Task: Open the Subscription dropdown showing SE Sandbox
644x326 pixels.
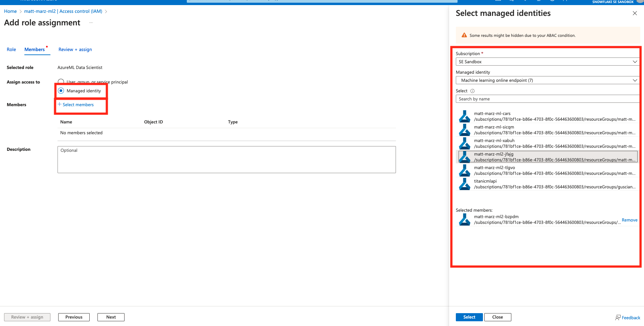Action: [547, 62]
